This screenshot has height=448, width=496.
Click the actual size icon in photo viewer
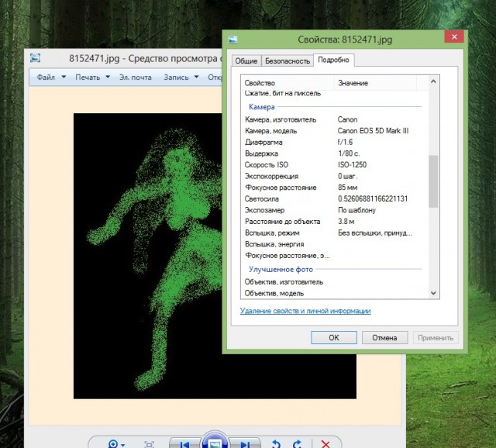click(149, 444)
